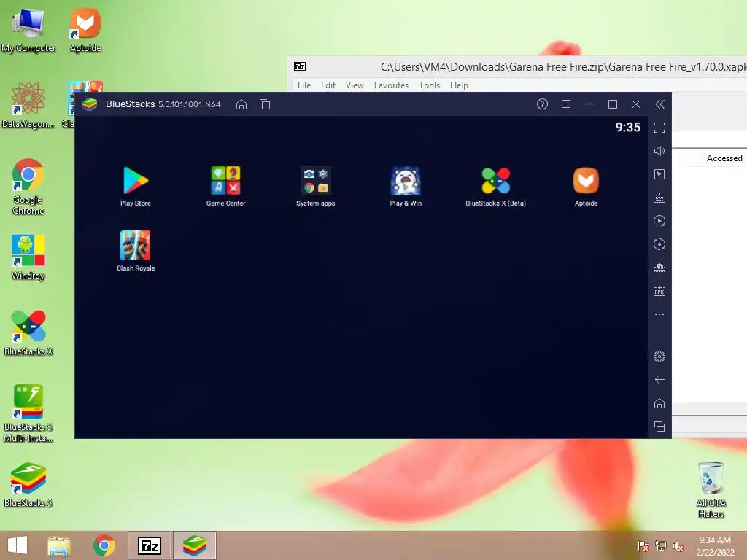
Task: Click the Accessed column header in 7-Zip
Action: coord(724,158)
